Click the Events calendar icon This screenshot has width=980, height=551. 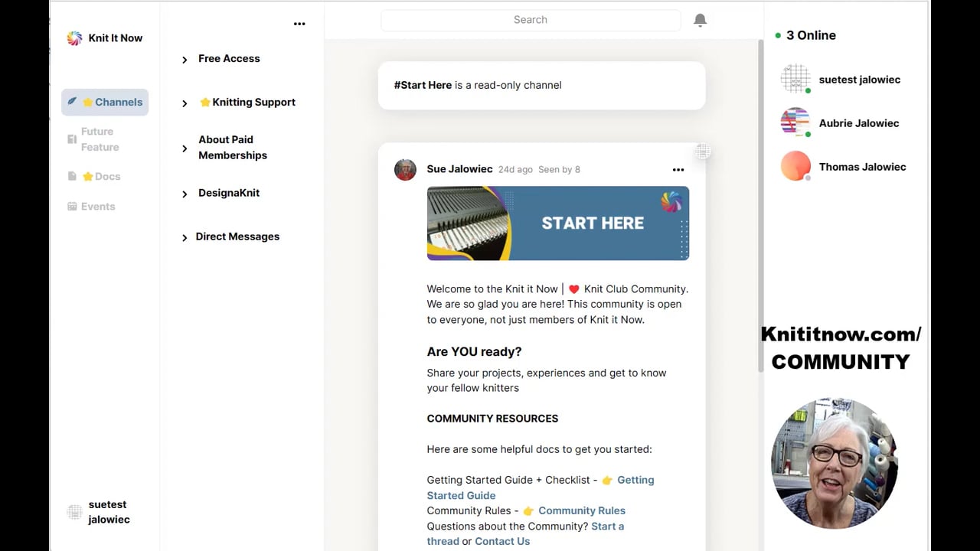coord(72,207)
